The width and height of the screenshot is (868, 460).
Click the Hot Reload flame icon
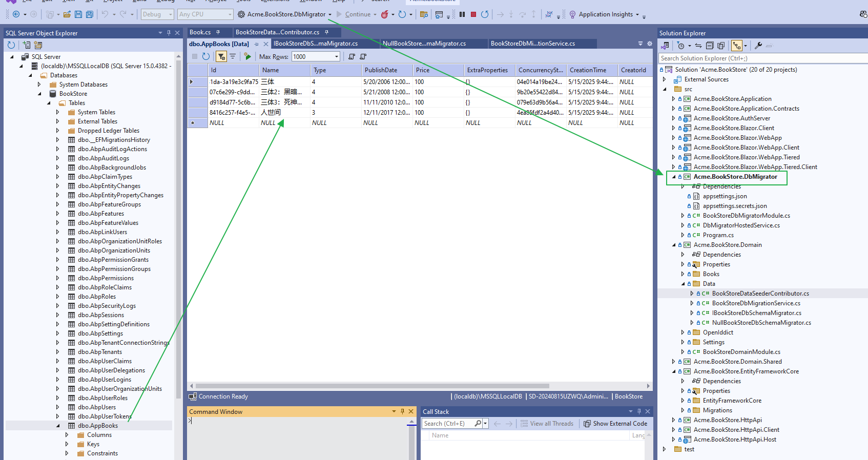click(x=384, y=14)
